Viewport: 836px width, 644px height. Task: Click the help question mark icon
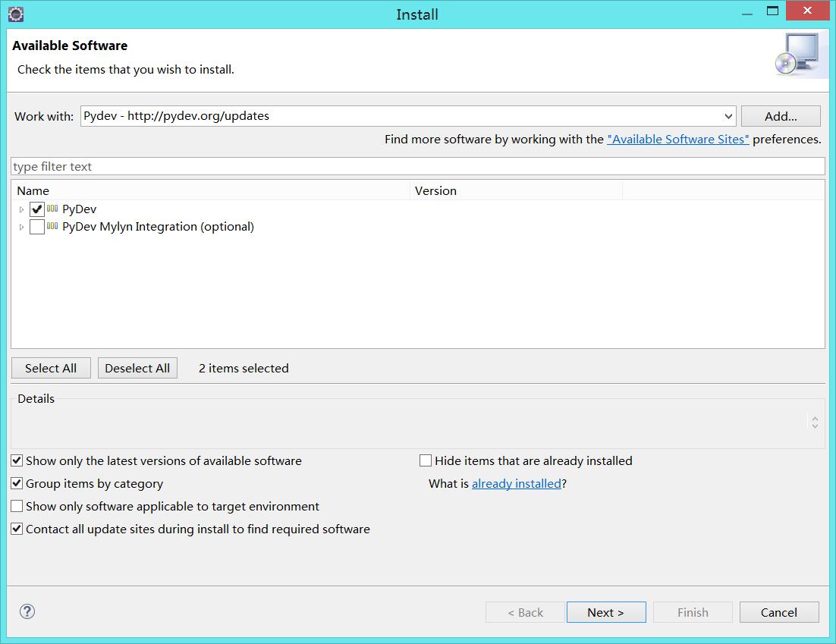pos(27,611)
